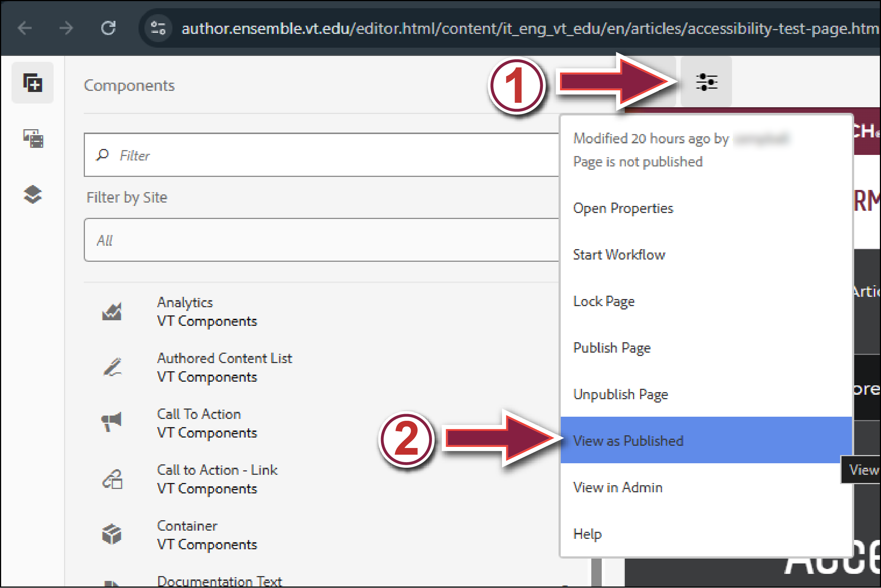Reload the browser page
The height and width of the screenshot is (588, 881).
[108, 29]
